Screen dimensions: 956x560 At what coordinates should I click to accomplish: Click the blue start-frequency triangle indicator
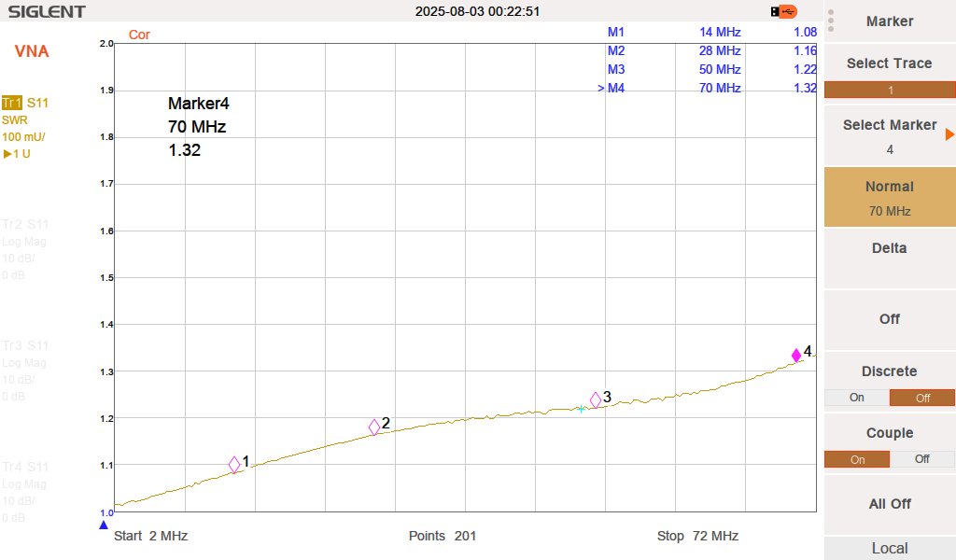pos(104,525)
